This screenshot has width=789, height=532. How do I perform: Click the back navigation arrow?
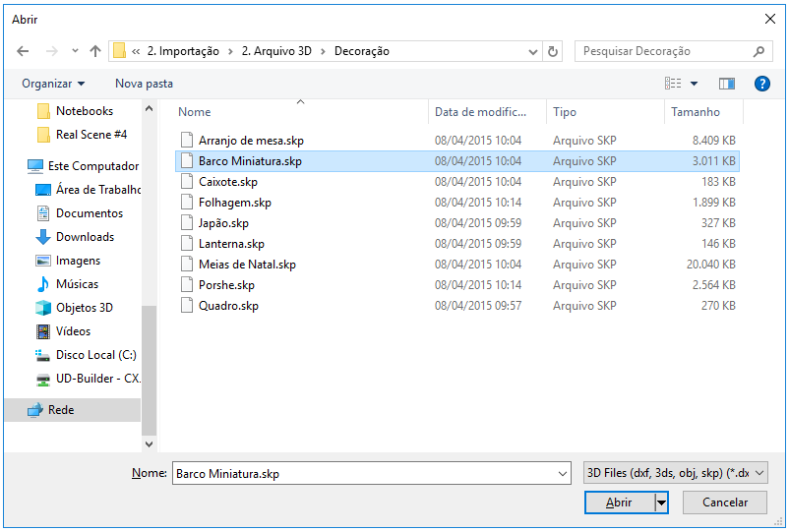click(23, 51)
